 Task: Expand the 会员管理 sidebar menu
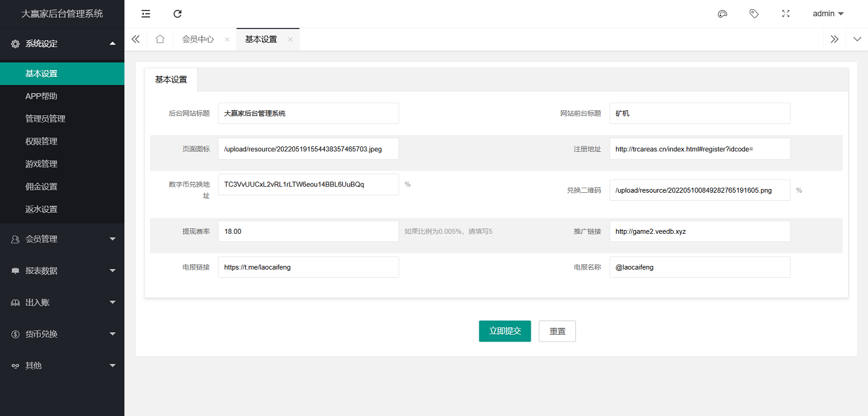pyautogui.click(x=62, y=239)
